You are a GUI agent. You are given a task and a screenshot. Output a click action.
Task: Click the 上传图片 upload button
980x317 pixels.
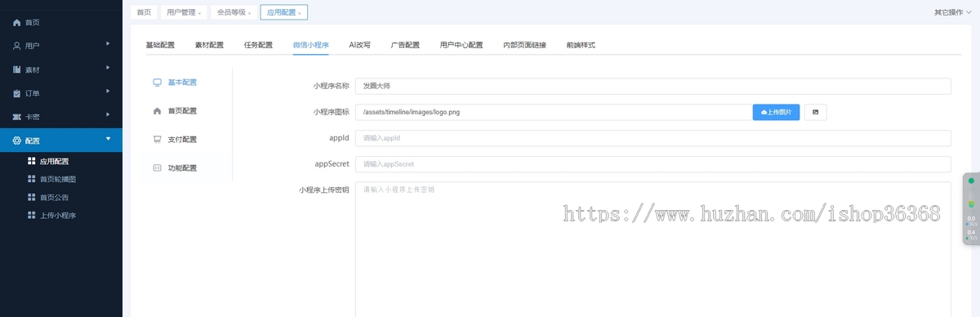(776, 112)
